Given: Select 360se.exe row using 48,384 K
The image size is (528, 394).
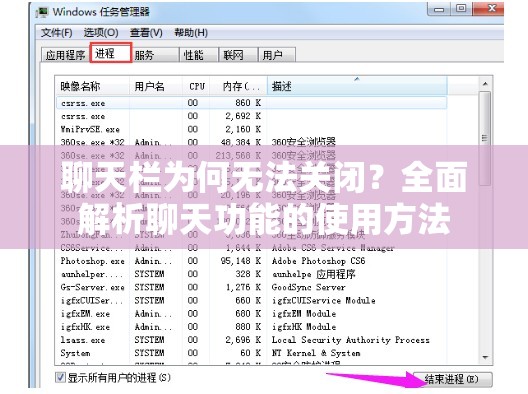Looking at the screenshot, I should (x=252, y=142).
